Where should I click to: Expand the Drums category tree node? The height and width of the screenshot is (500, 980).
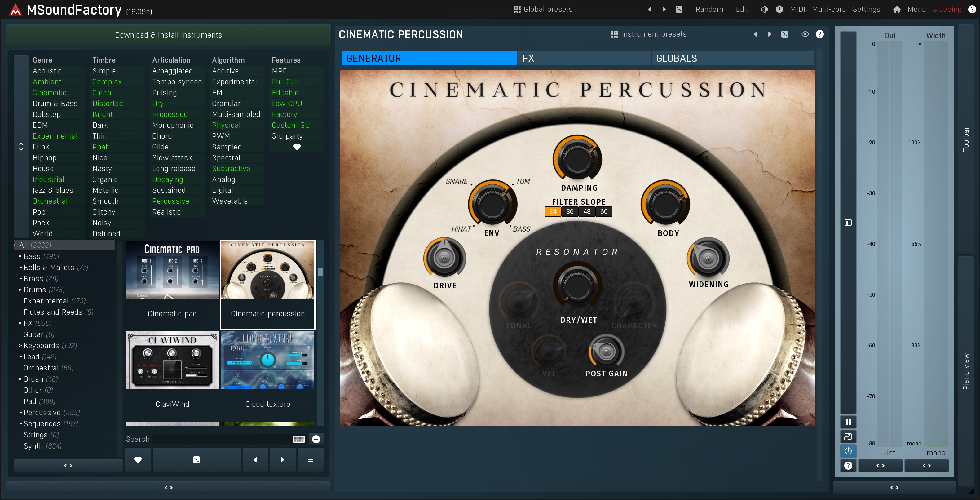pos(20,290)
